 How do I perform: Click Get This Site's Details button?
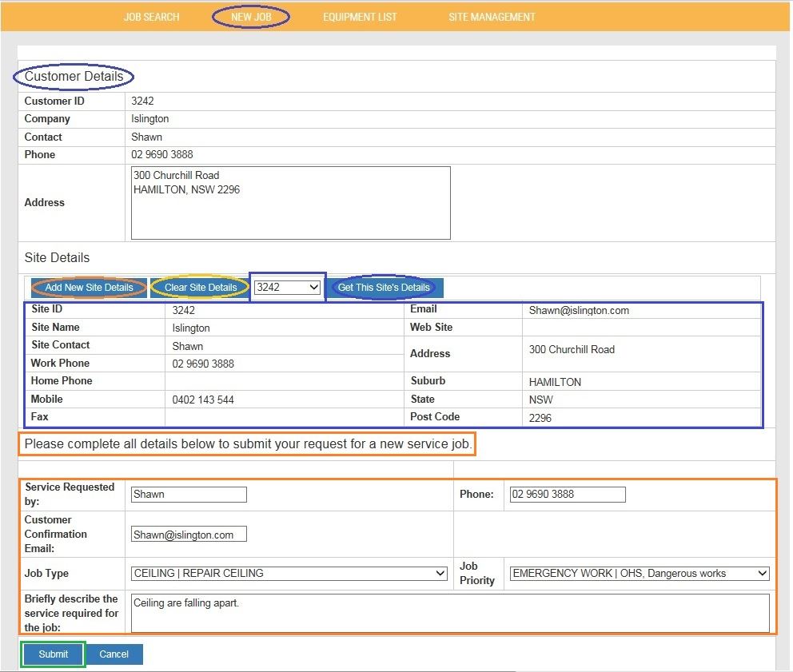pos(384,288)
